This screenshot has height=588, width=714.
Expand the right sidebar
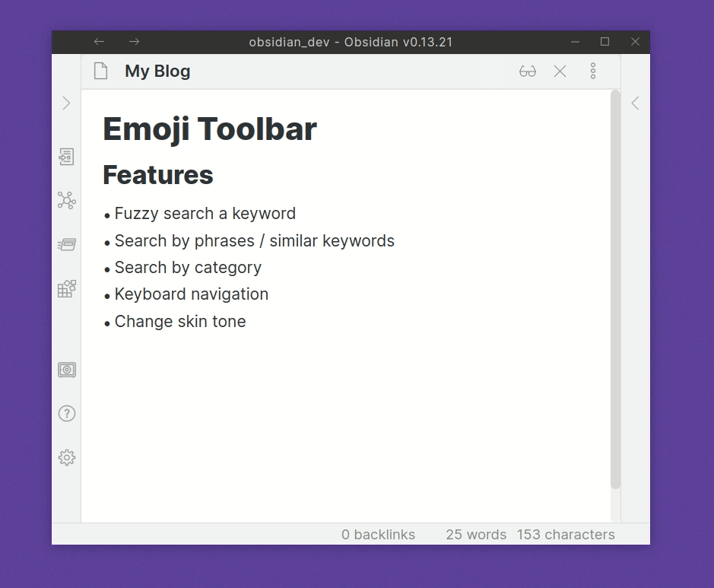pyautogui.click(x=635, y=103)
